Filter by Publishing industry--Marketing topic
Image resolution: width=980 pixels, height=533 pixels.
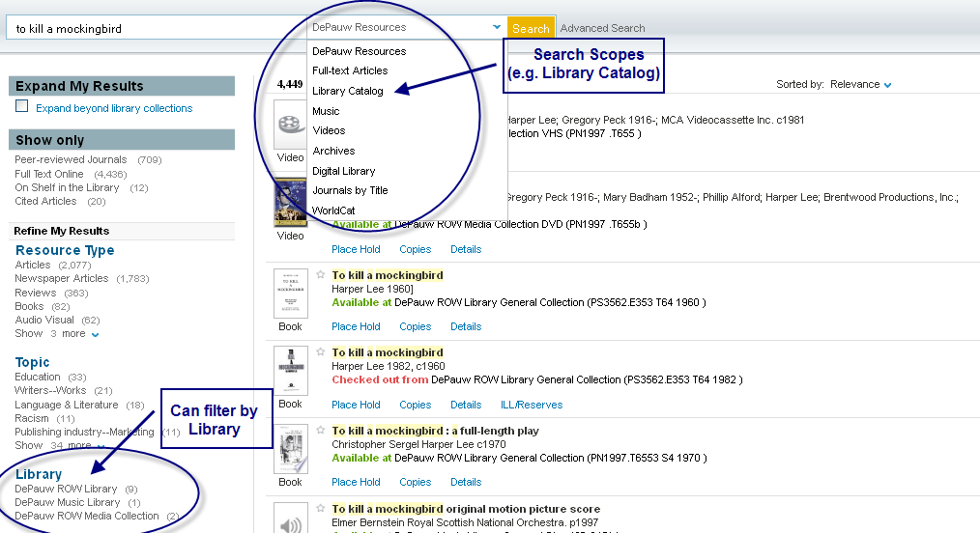point(84,432)
